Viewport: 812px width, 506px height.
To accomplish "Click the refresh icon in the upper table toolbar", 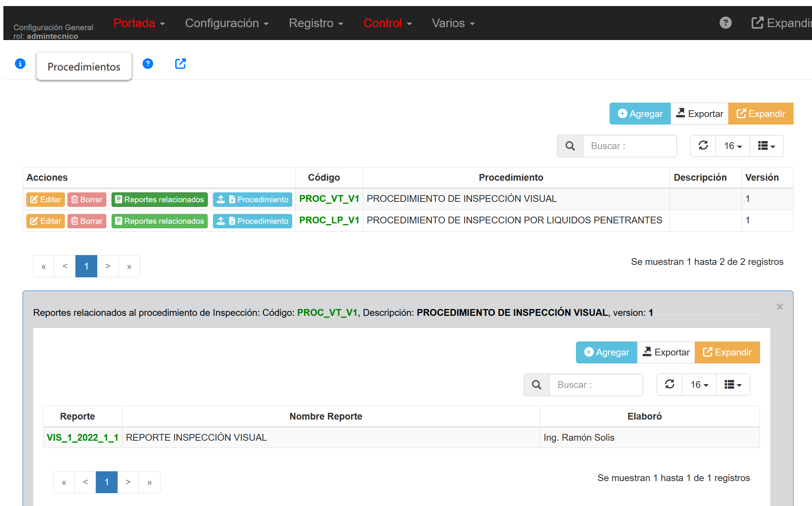I will click(x=703, y=146).
